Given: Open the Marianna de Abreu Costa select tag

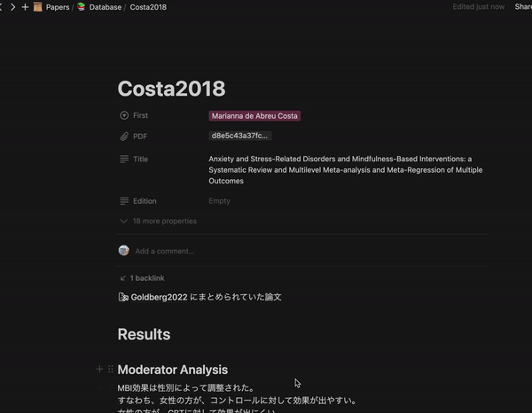Looking at the screenshot, I should coord(255,116).
